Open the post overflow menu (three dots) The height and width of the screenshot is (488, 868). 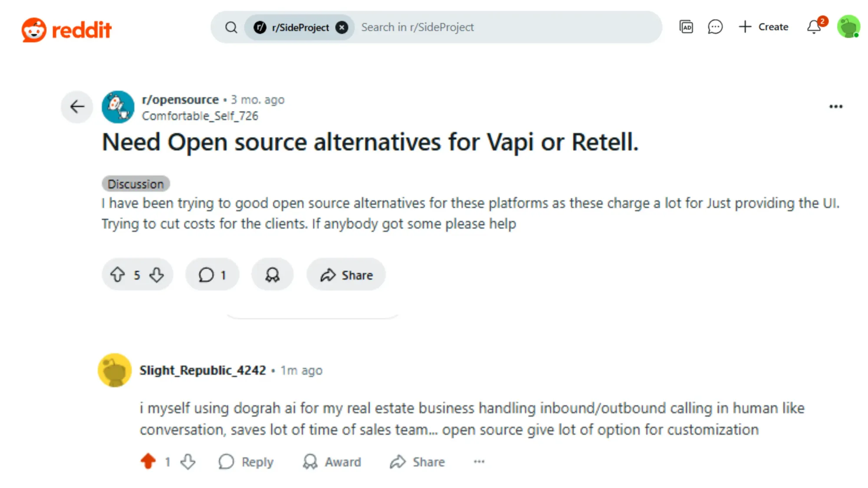(x=835, y=106)
